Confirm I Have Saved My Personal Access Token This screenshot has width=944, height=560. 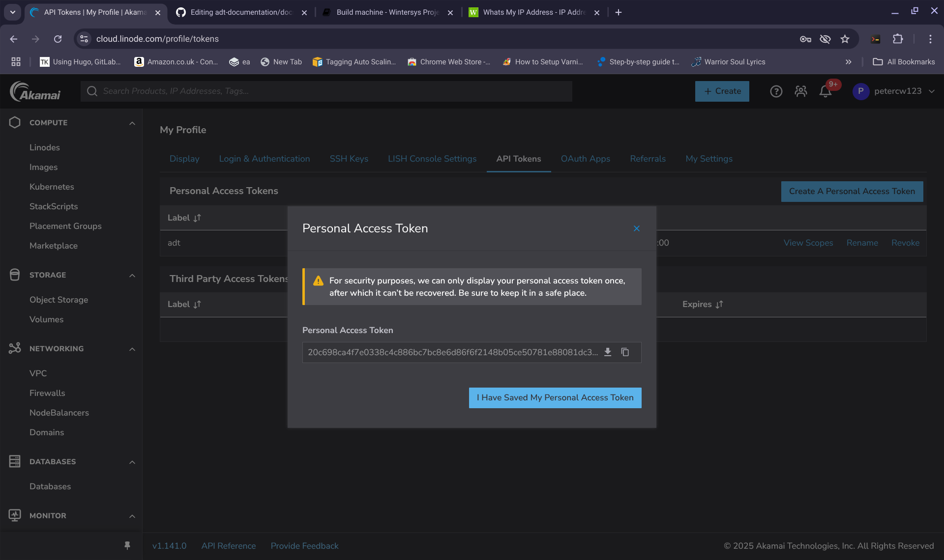pyautogui.click(x=555, y=397)
